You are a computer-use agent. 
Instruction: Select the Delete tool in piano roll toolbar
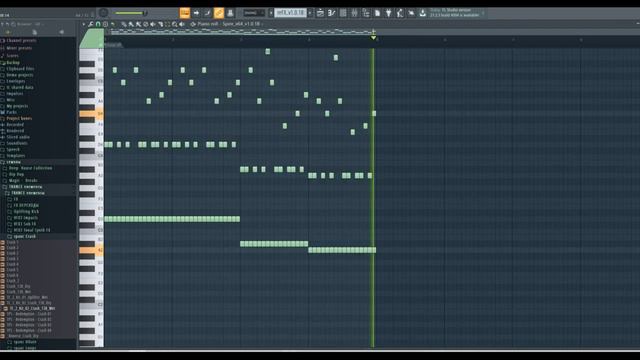146,24
